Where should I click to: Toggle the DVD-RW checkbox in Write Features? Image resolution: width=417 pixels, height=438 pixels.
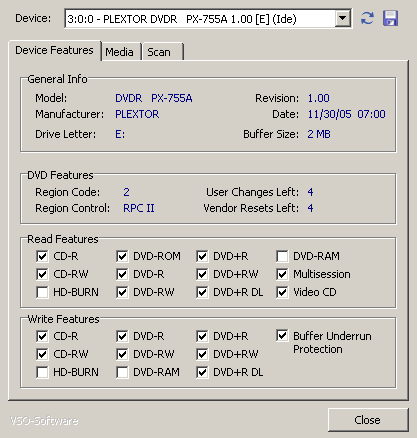click(x=122, y=354)
